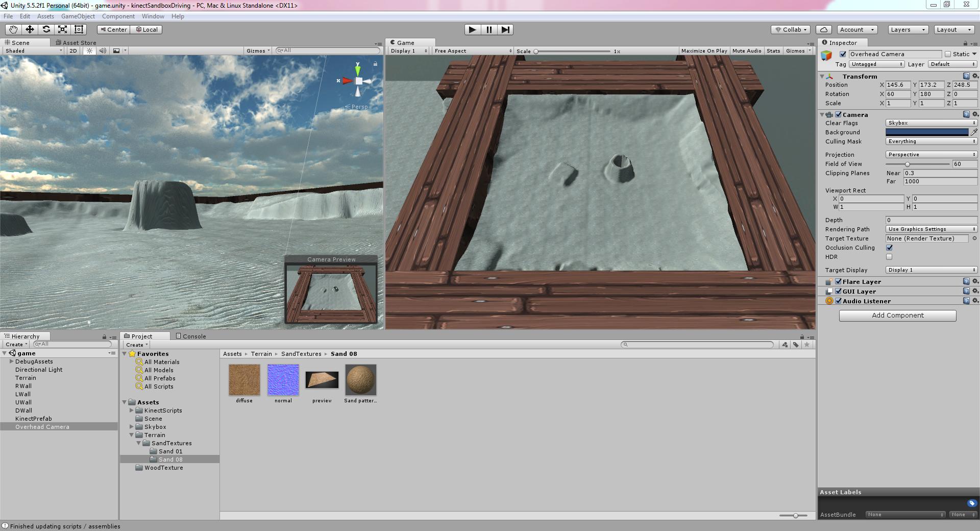Toggle scene lighting icon
Image resolution: width=980 pixels, height=531 pixels.
(90, 51)
